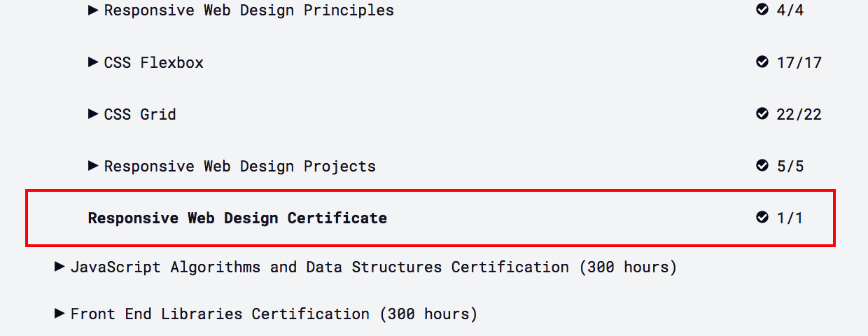
Task: Click Responsive Web Design Projects title text
Action: 240,167
